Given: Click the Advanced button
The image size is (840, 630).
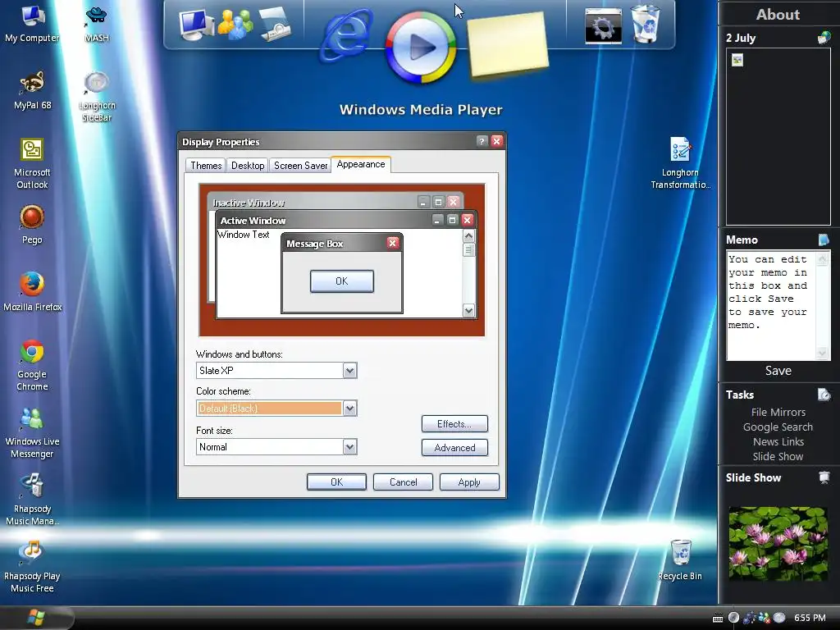Looking at the screenshot, I should point(454,447).
